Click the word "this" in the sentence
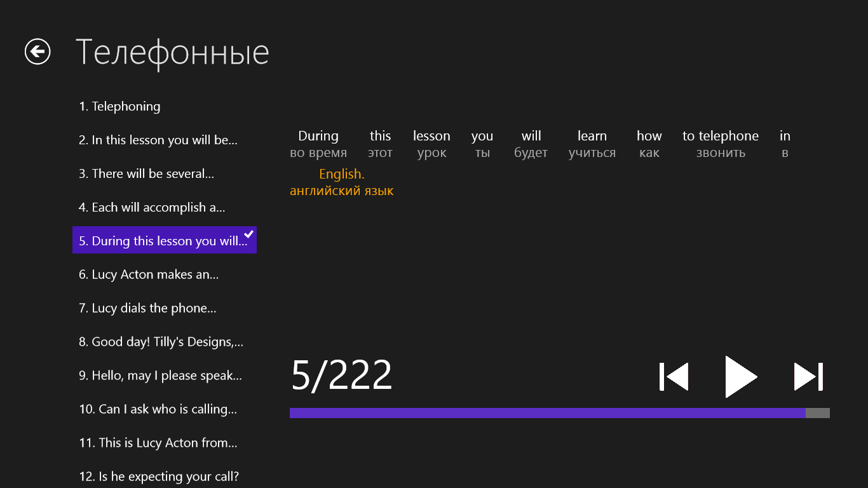The image size is (868, 488). (381, 136)
